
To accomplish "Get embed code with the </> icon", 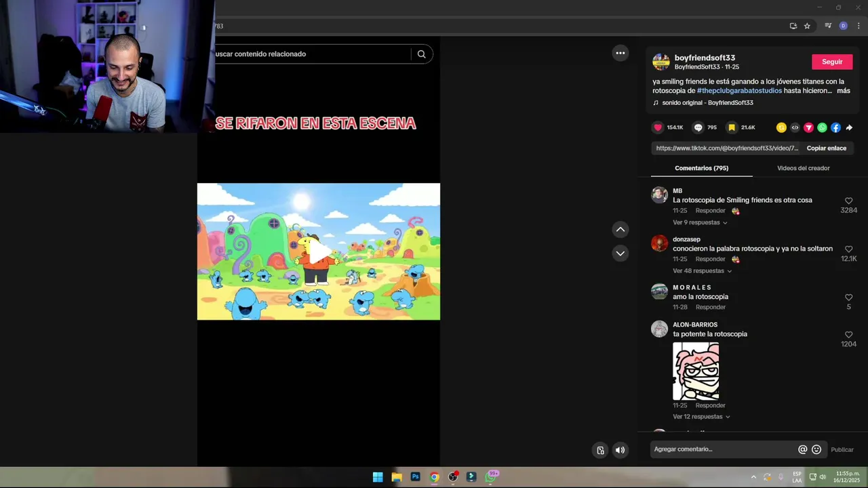I will [x=795, y=127].
